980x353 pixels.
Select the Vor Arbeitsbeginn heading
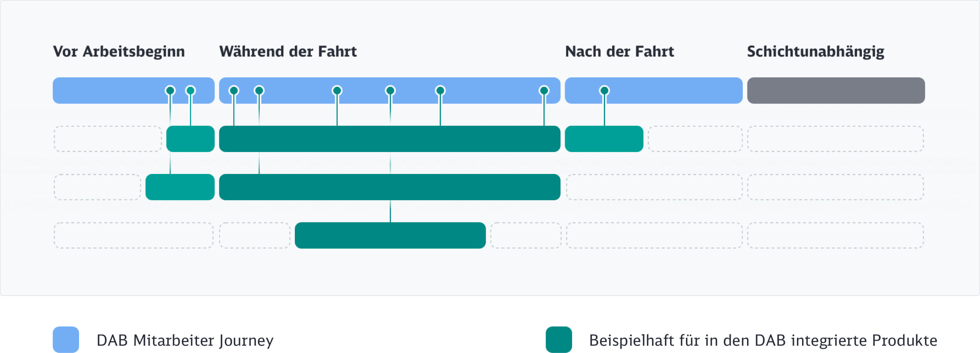(119, 52)
